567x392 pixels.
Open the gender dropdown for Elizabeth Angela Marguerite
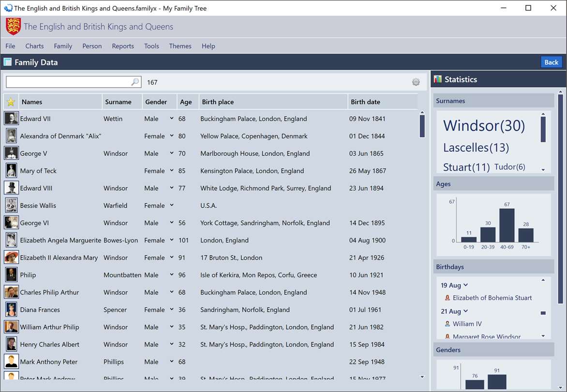point(172,240)
